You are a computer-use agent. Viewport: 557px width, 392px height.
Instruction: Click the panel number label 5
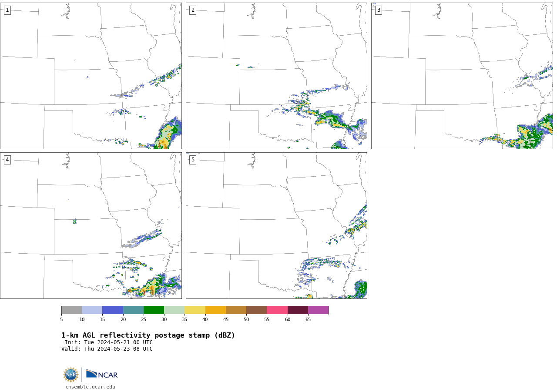tap(193, 160)
